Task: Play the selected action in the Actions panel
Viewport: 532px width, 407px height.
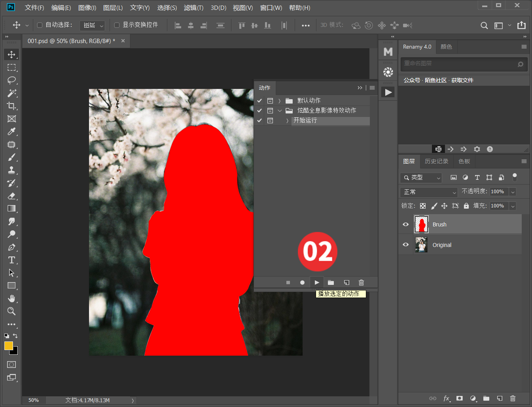Action: click(x=316, y=282)
